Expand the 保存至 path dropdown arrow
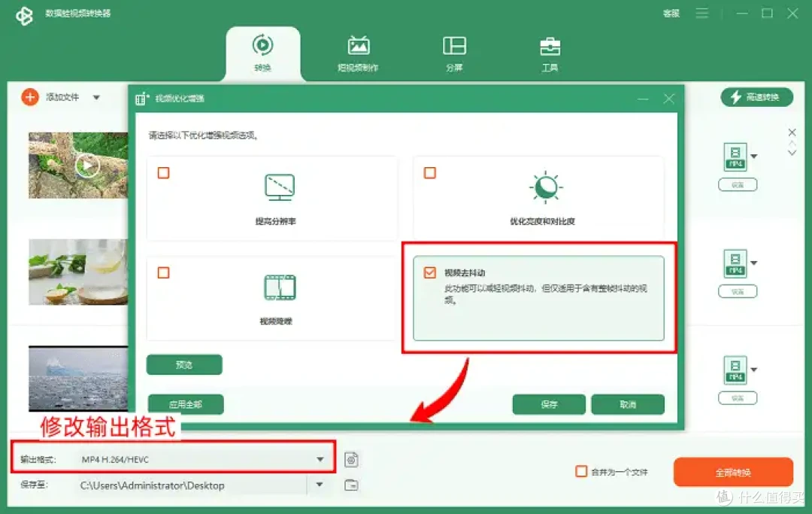 coord(320,485)
